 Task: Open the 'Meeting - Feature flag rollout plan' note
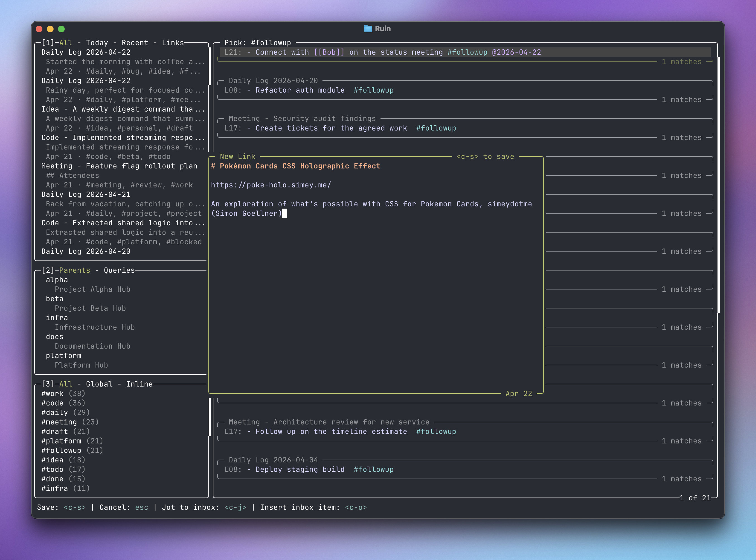119,166
